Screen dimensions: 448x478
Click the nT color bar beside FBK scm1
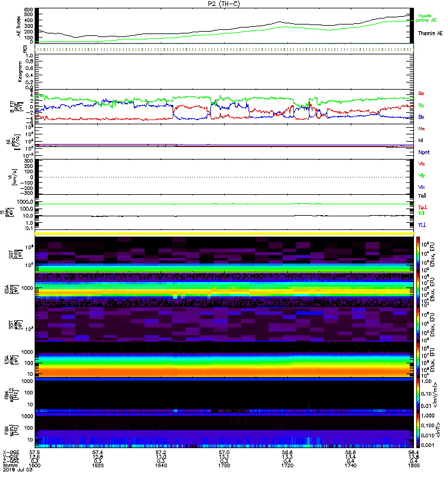coord(418,430)
